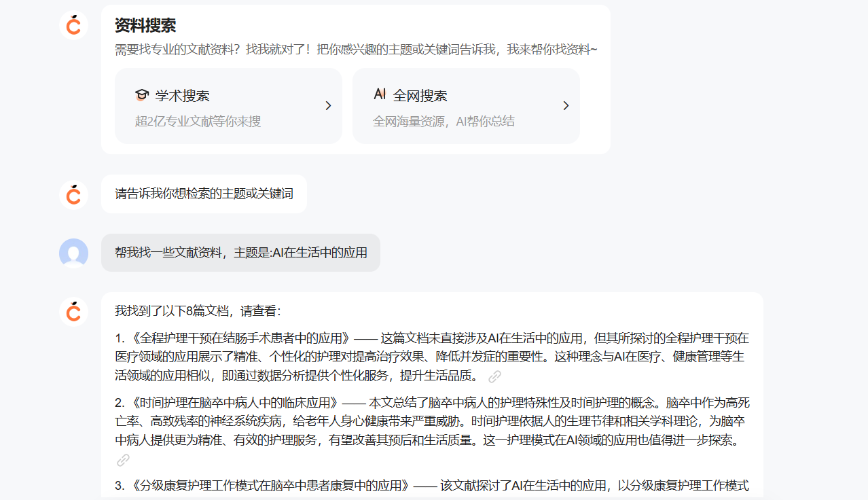Click the message 请告诉我你想检索的主题或关键词
Screen dimensions: 868x500
(x=204, y=194)
